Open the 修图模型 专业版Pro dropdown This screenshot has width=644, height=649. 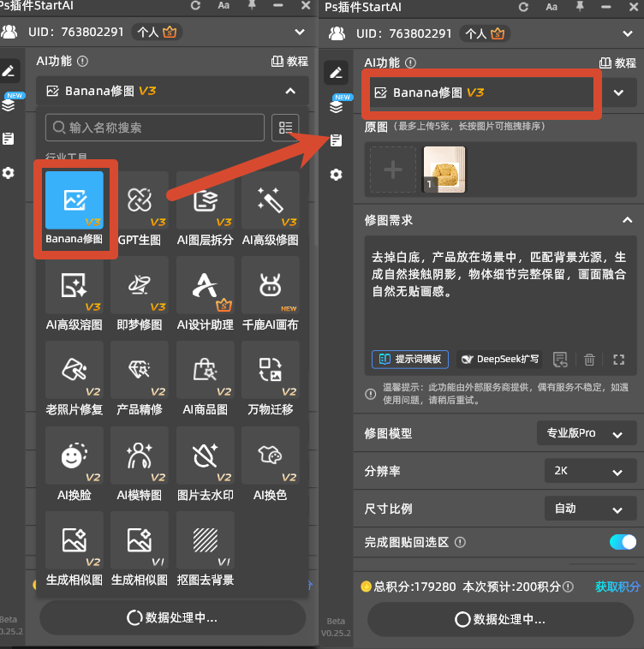(587, 433)
